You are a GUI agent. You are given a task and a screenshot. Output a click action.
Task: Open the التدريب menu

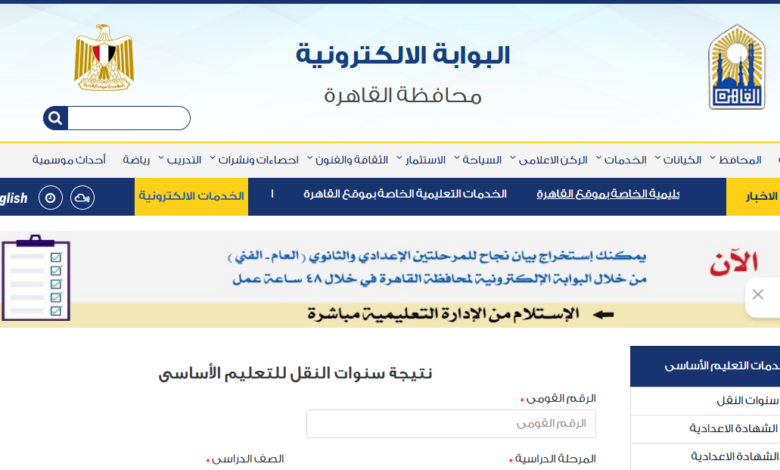(184, 160)
